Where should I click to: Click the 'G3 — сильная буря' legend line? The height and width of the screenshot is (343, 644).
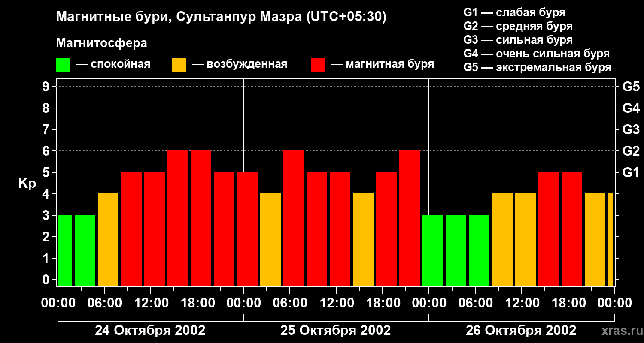pos(518,40)
